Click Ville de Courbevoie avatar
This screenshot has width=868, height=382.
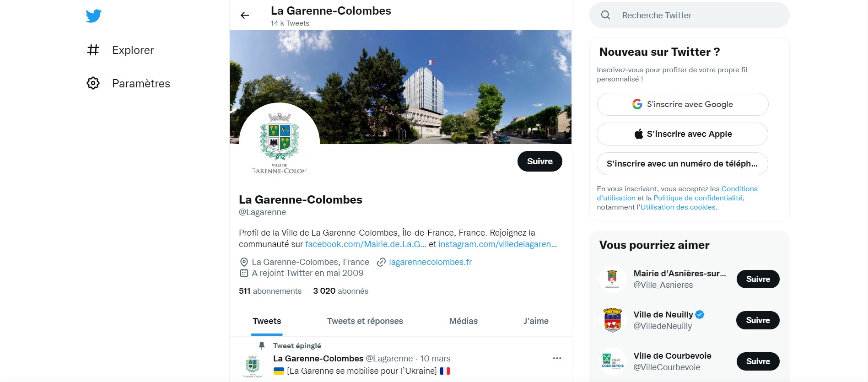pos(613,361)
